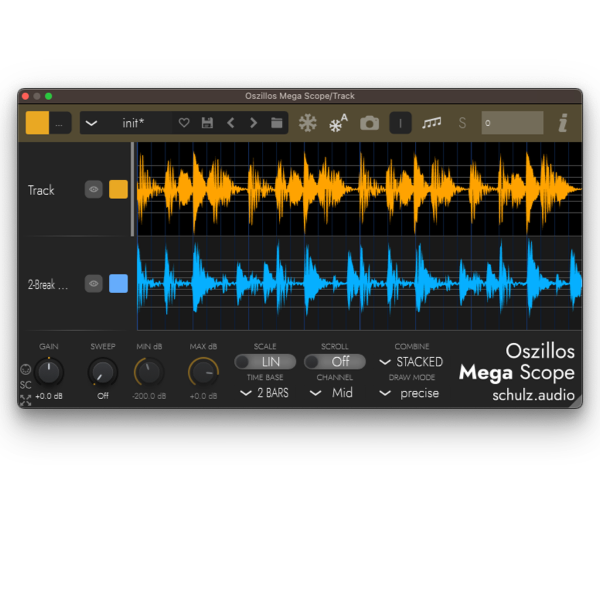Take a snapshot with the camera icon
Screen dimensions: 600x600
pos(370,123)
